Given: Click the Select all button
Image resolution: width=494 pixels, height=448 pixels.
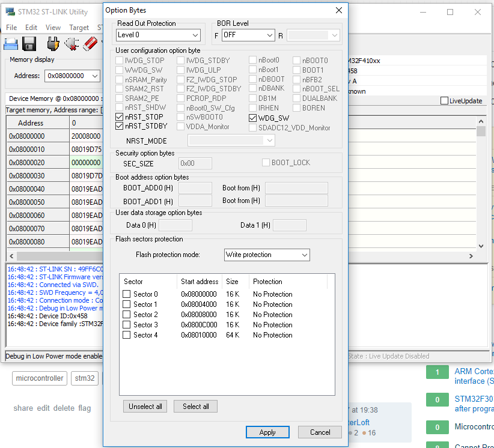Looking at the screenshot, I should pos(196,407).
